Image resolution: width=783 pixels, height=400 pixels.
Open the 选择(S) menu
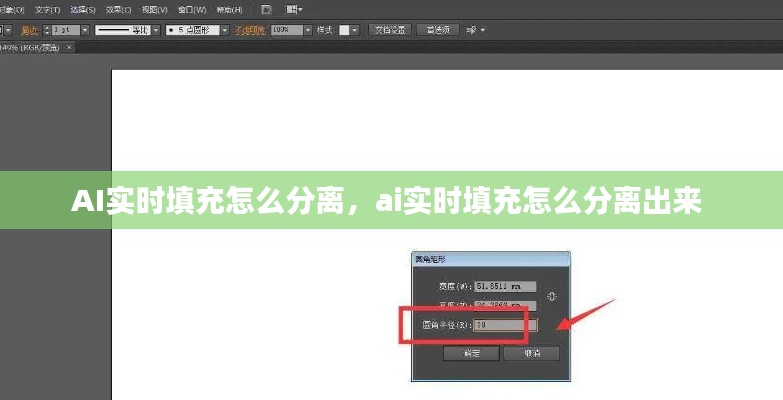(85, 10)
